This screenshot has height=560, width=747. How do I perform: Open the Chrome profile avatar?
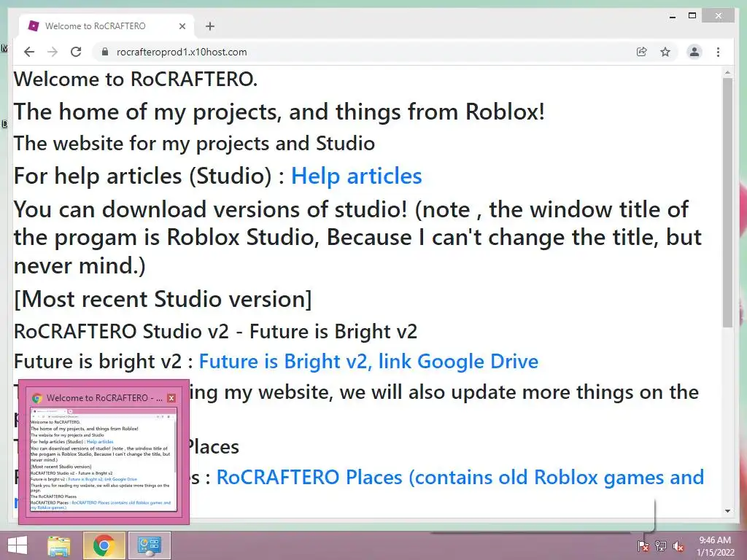click(694, 52)
